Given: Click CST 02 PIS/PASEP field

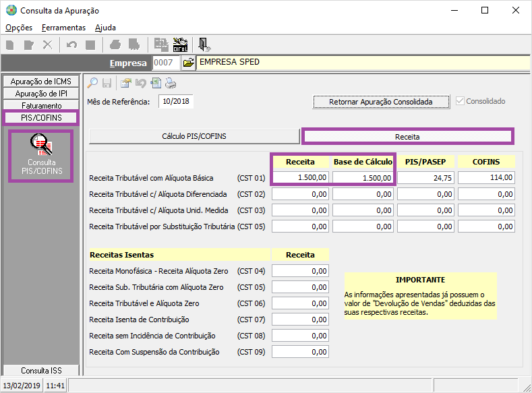Looking at the screenshot, I should click(426, 194).
